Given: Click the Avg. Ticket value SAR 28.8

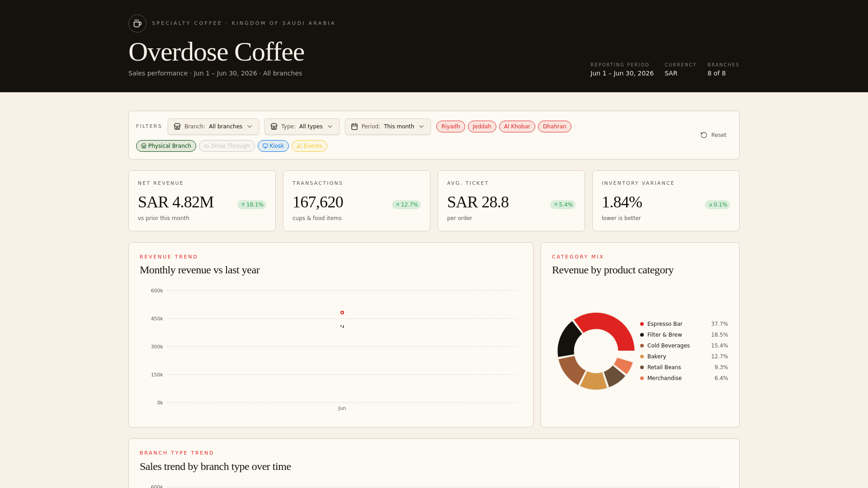Looking at the screenshot, I should [478, 202].
